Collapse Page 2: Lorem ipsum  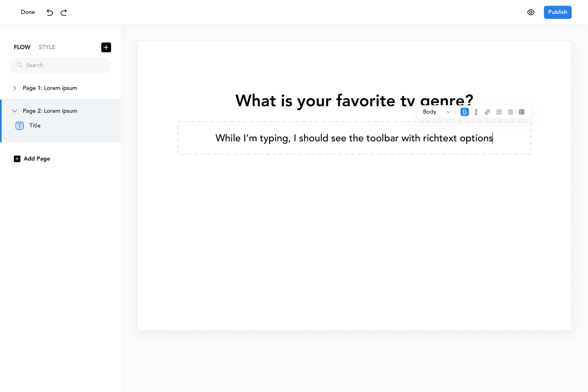click(x=15, y=111)
